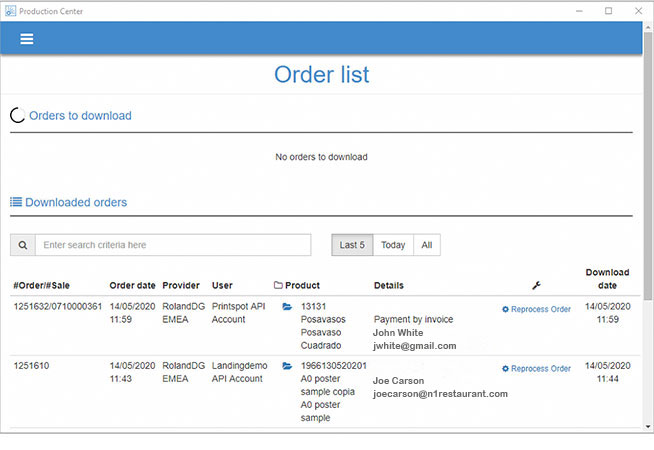
Task: Expand the Orders to download section
Action: point(80,116)
